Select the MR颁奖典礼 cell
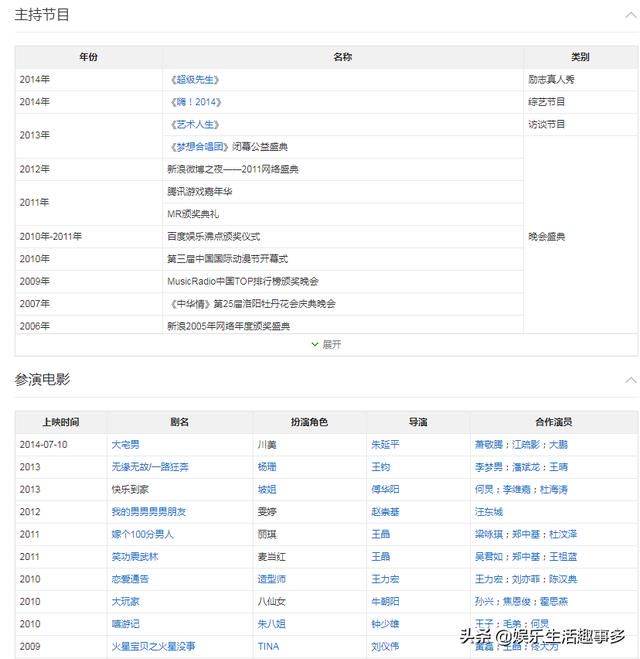640x659 pixels. pos(343,214)
